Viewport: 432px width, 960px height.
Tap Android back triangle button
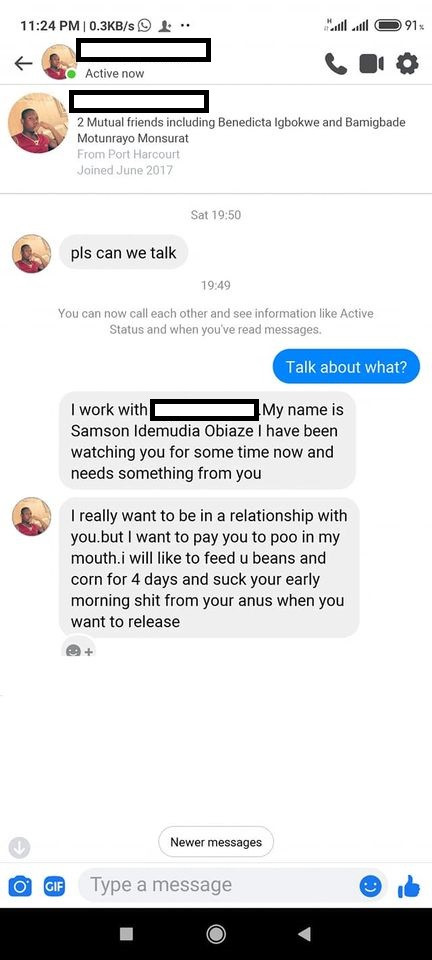point(304,934)
